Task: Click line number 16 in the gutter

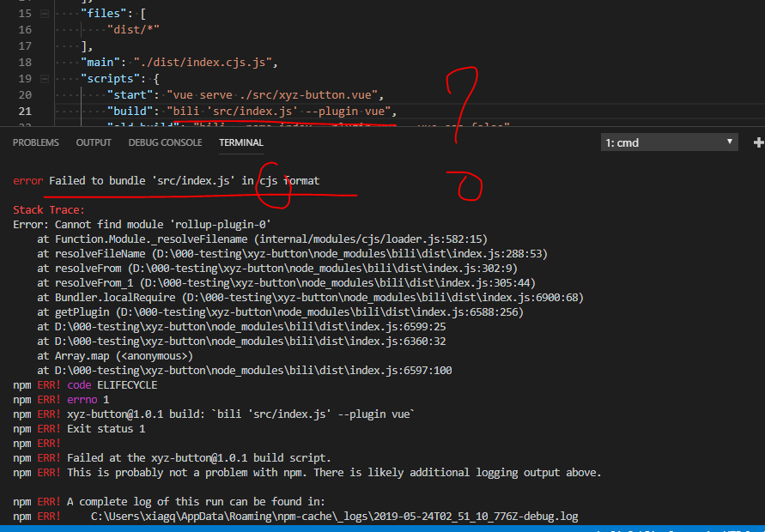Action: [x=25, y=30]
